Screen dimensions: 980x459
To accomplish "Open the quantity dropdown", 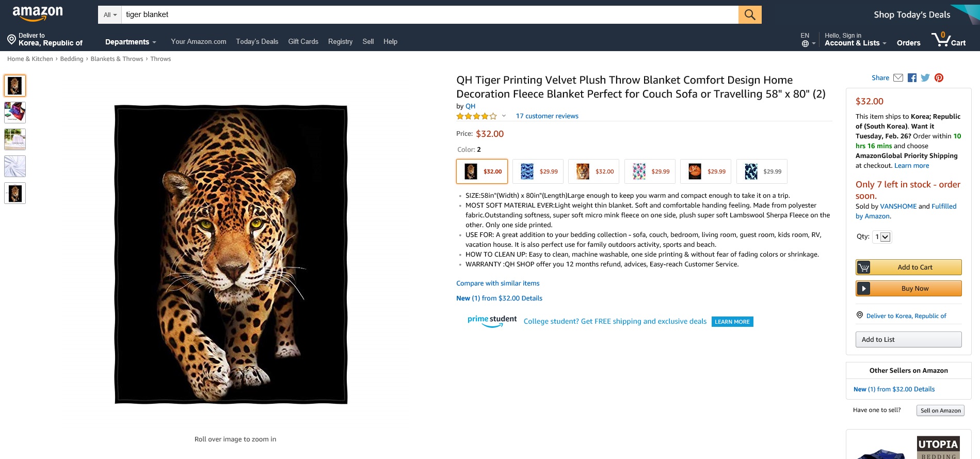I will (882, 237).
